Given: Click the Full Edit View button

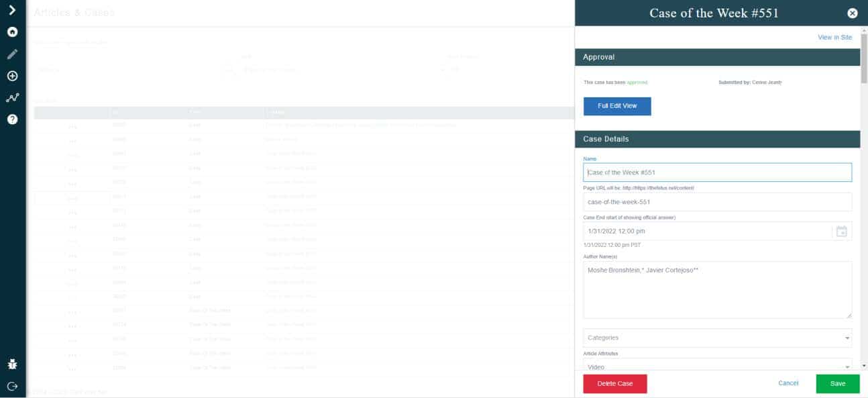Looking at the screenshot, I should point(616,106).
